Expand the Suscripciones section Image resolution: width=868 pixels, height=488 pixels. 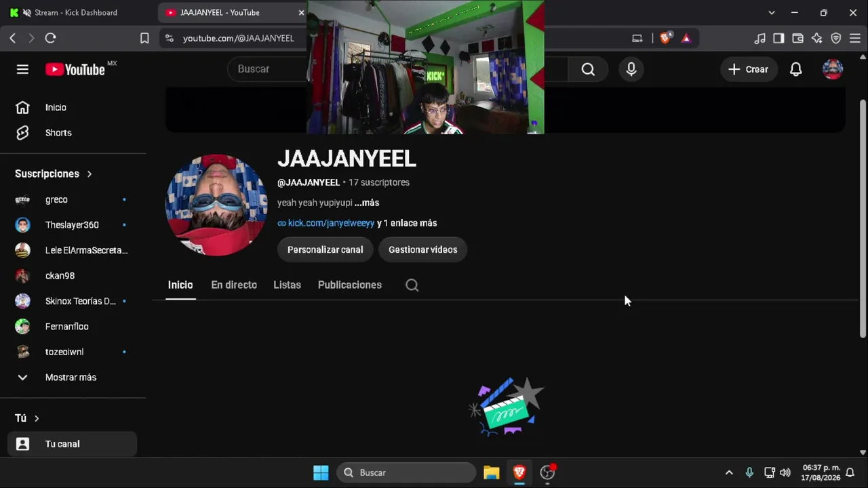tap(54, 174)
